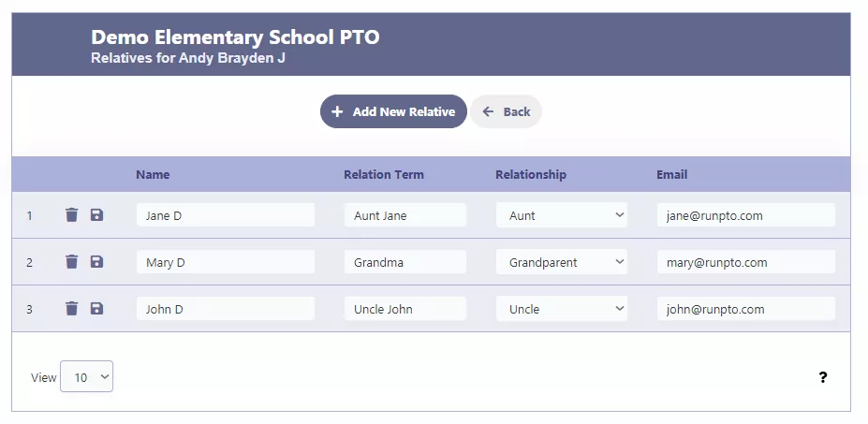This screenshot has height=424, width=868.
Task: Save the Mary D row
Action: (x=96, y=261)
